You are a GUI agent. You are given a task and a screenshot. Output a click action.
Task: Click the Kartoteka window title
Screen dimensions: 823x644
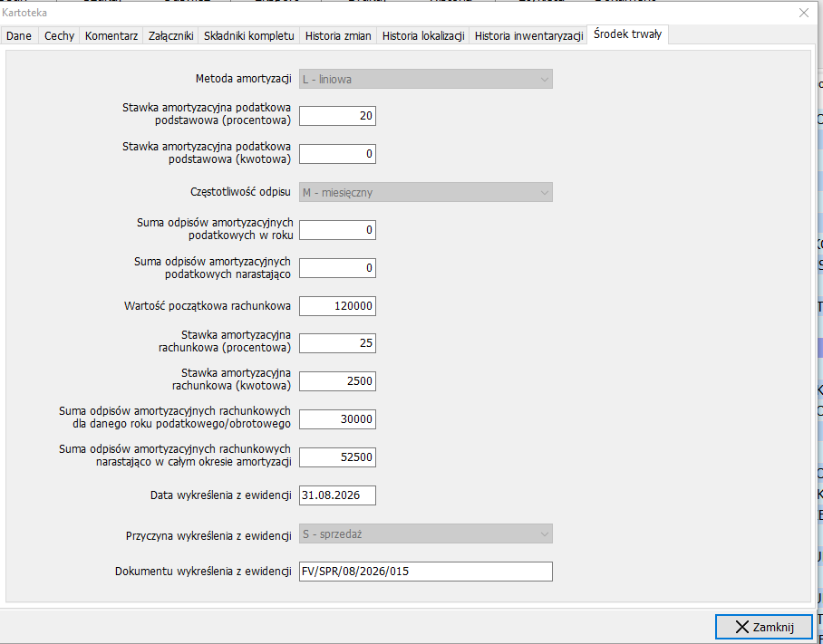[x=24, y=13]
